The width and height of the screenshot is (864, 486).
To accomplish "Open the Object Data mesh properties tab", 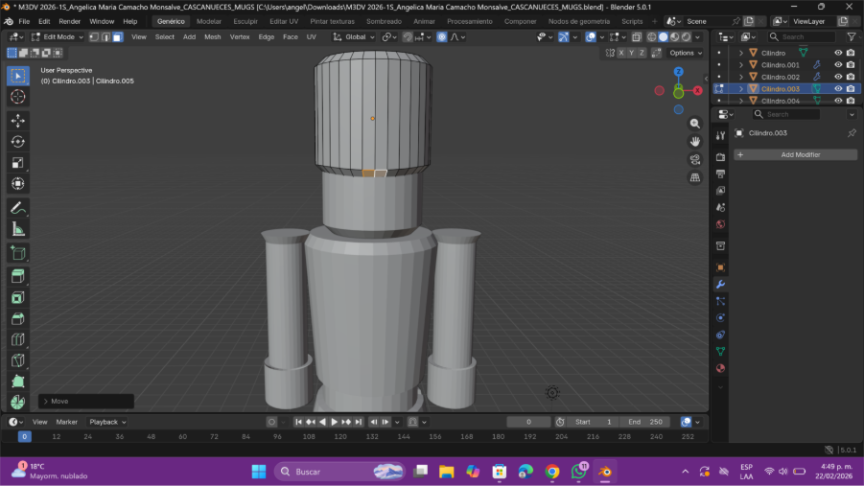I will coord(720,352).
